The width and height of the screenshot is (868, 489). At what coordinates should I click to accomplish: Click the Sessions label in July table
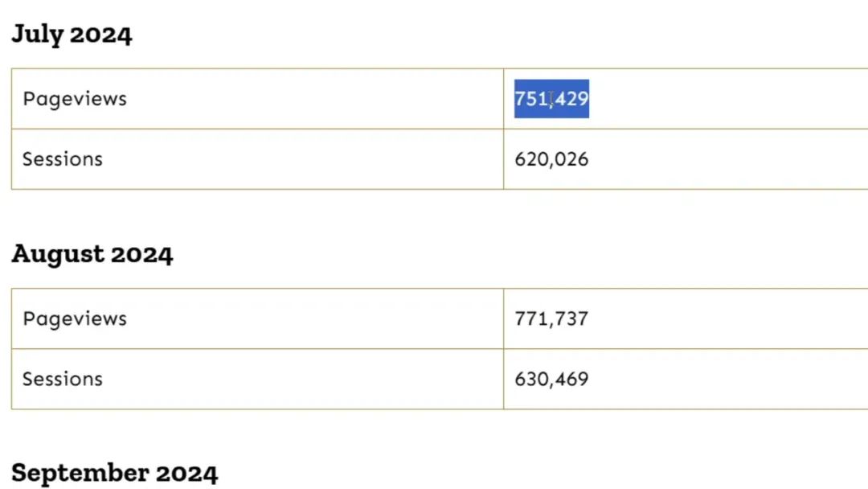[63, 159]
